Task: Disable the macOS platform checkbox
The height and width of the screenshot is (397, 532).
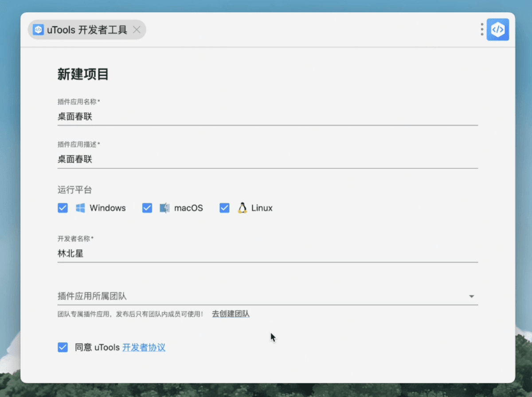Action: [147, 207]
